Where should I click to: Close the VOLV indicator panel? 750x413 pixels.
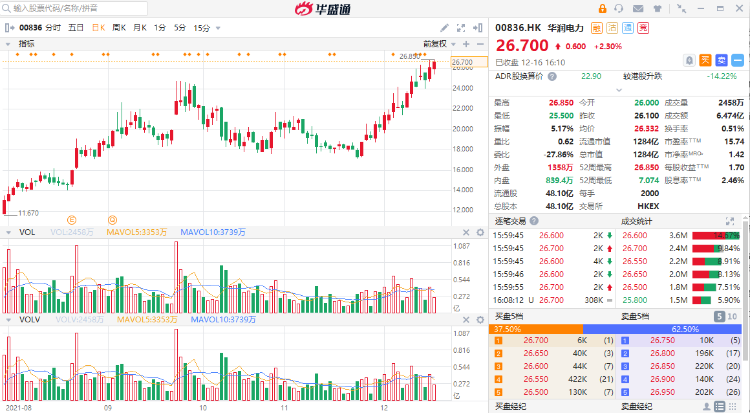coord(466,320)
